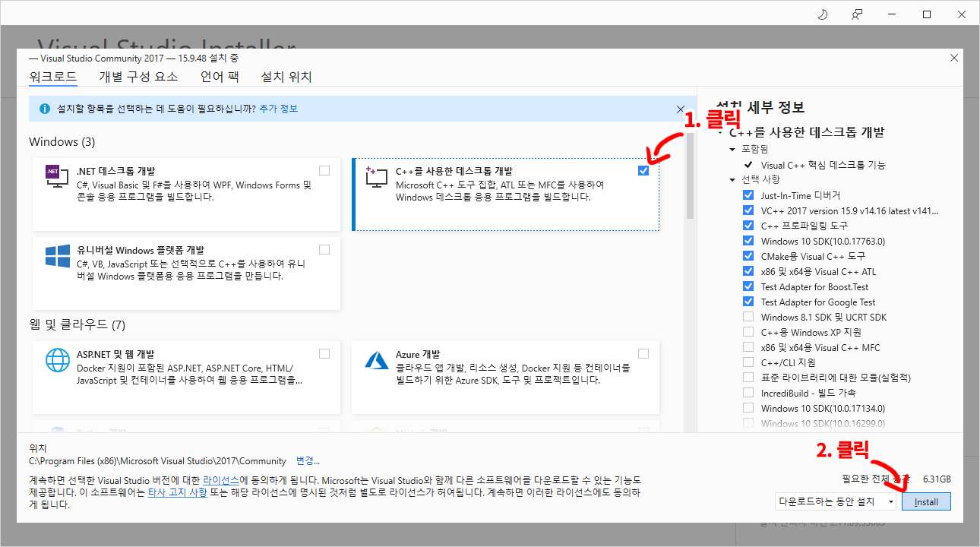
Task: Click the info icon in the help banner
Action: click(45, 109)
